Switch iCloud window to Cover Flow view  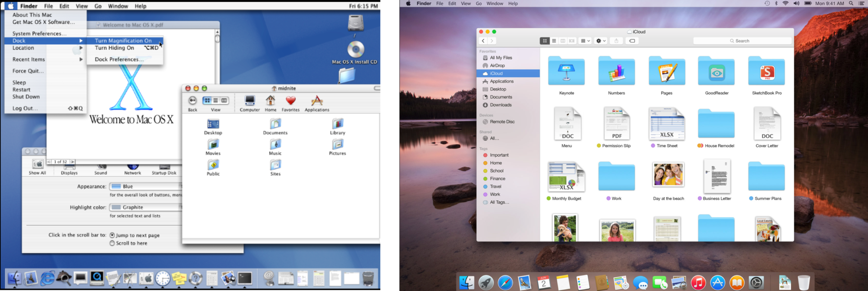[x=572, y=41]
